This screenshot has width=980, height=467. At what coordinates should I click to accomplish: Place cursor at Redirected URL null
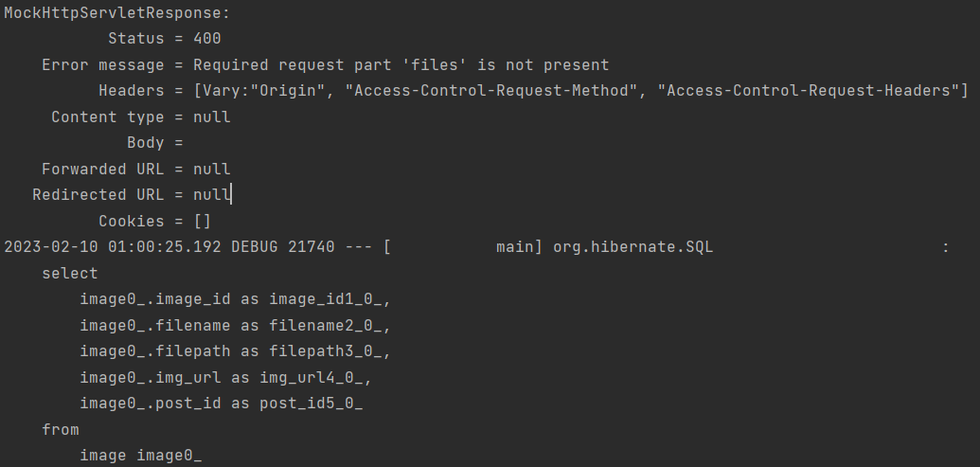[212, 195]
